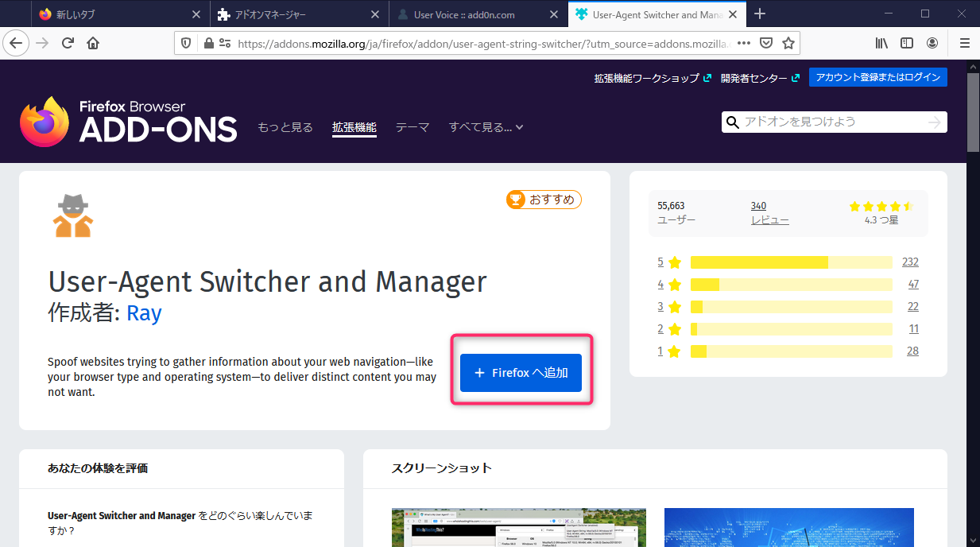Open the blue second screenshot thumbnail
Image resolution: width=980 pixels, height=547 pixels.
coord(789,528)
